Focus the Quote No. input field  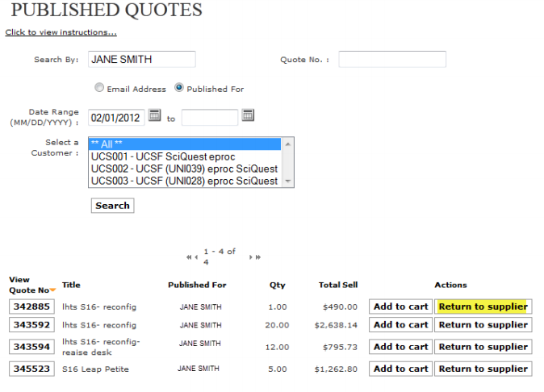coord(392,59)
